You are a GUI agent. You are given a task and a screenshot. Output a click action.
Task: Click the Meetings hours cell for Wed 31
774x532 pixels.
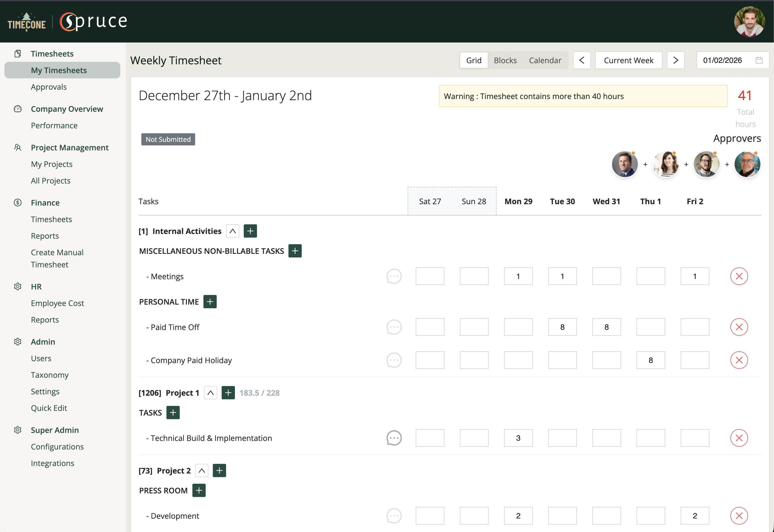(606, 276)
